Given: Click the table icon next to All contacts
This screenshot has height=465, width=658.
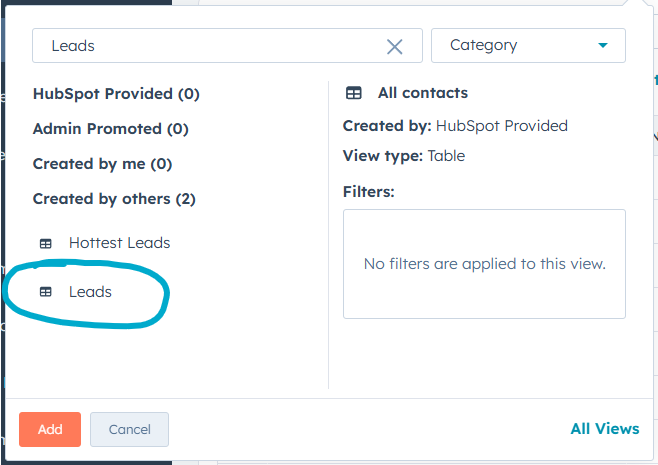Looking at the screenshot, I should coord(354,93).
